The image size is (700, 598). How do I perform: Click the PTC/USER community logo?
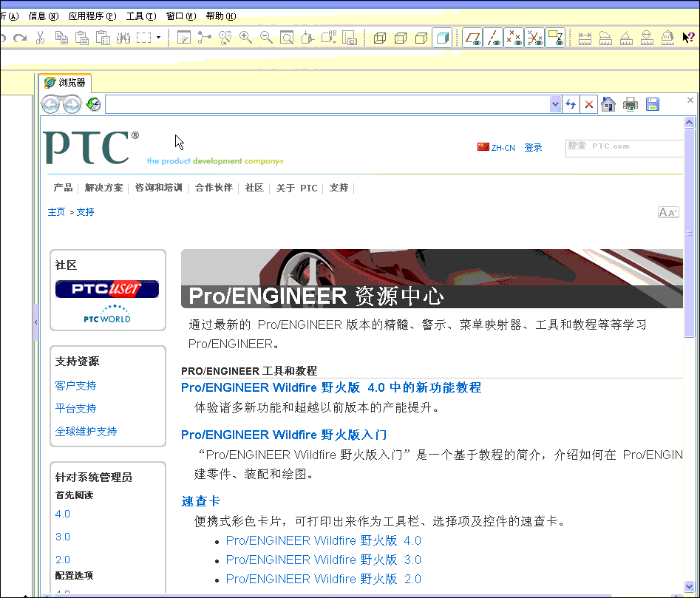107,289
